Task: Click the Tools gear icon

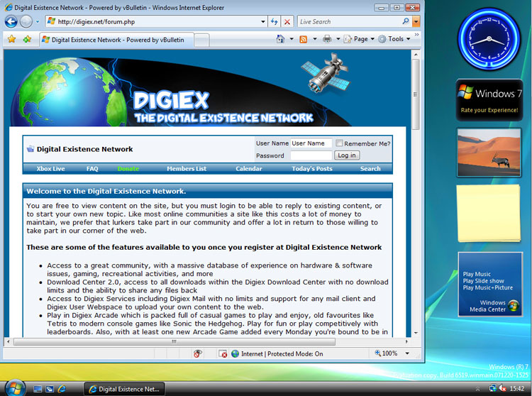Action: 382,39
